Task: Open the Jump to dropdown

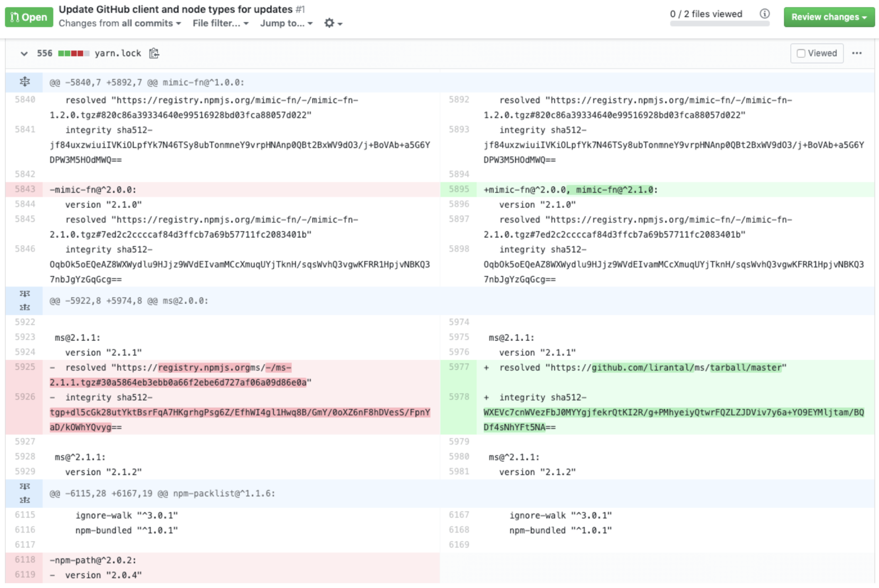Action: [286, 24]
